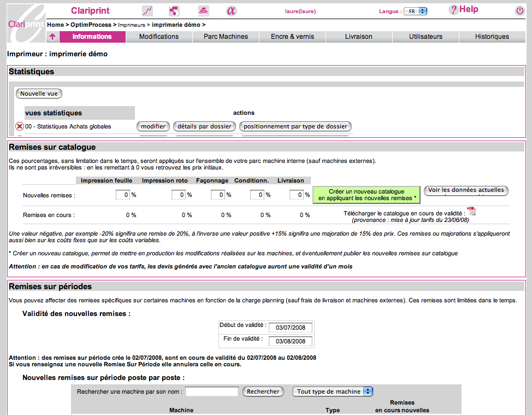The height and width of the screenshot is (415, 532).
Task: Click the pink up arrow icon
Action: pos(52,37)
